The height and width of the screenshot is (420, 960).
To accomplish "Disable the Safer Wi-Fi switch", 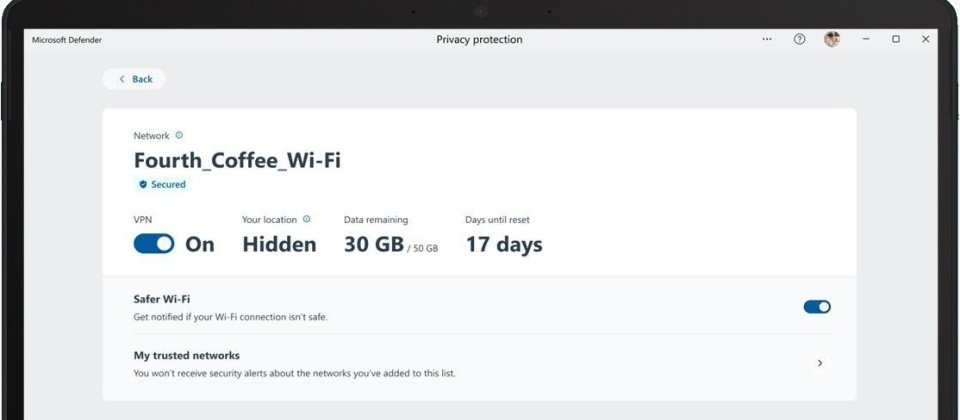I will point(817,307).
